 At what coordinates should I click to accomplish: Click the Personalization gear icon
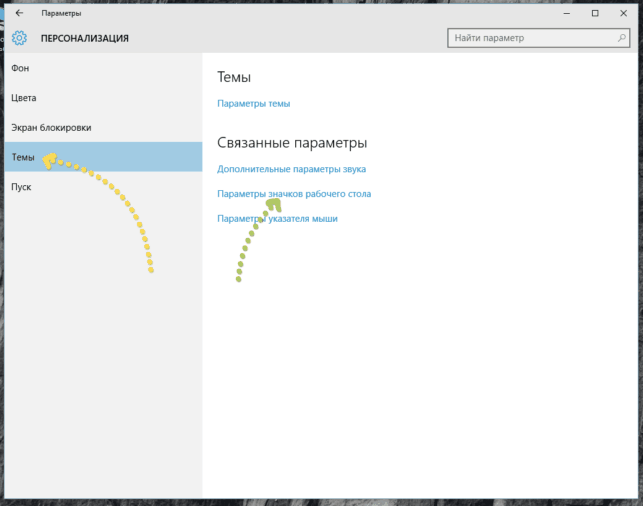pyautogui.click(x=19, y=38)
